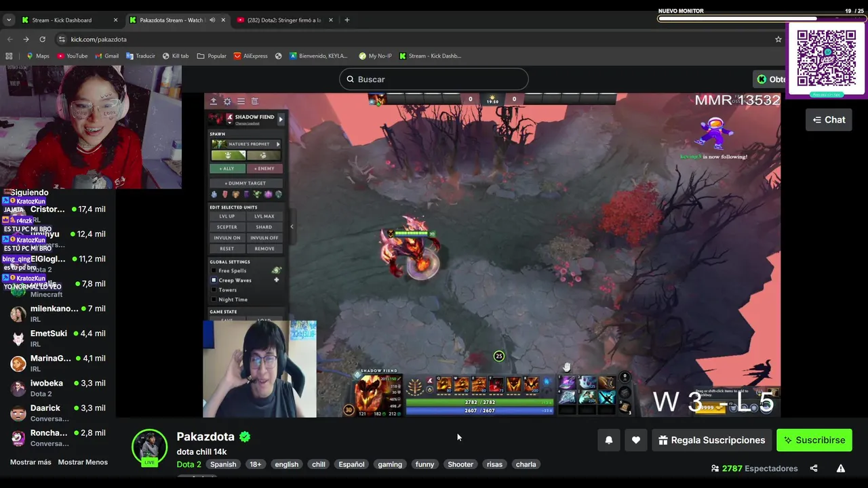
Task: Open MarinaG channel in sidebar
Action: point(58,363)
